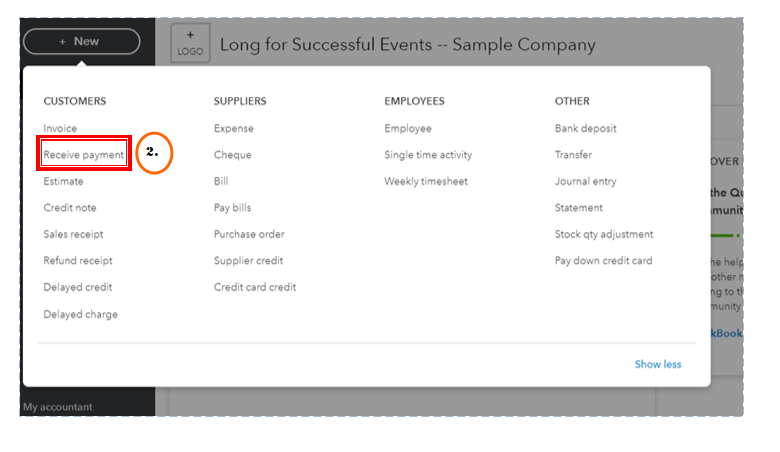
Task: Create a Purchase order
Action: click(249, 234)
